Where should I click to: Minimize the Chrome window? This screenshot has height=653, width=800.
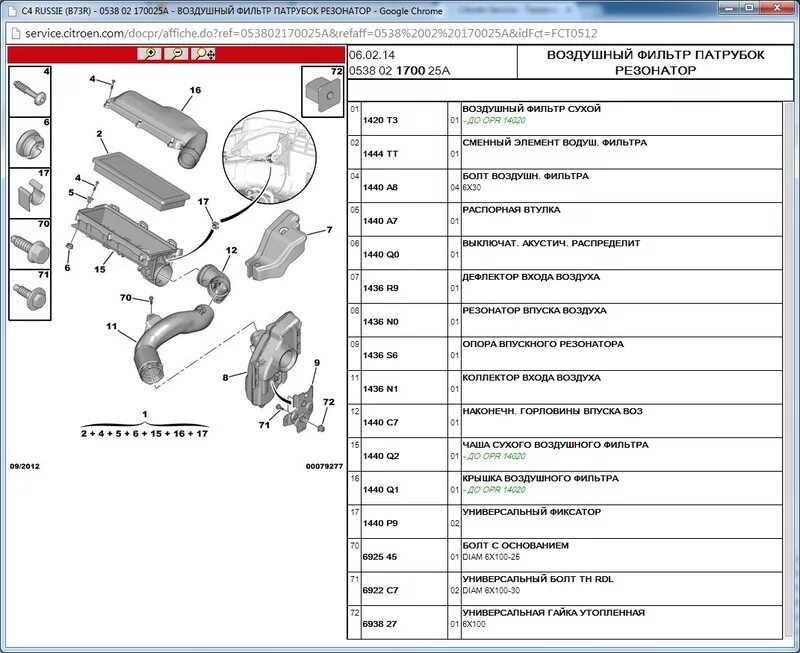pos(730,7)
